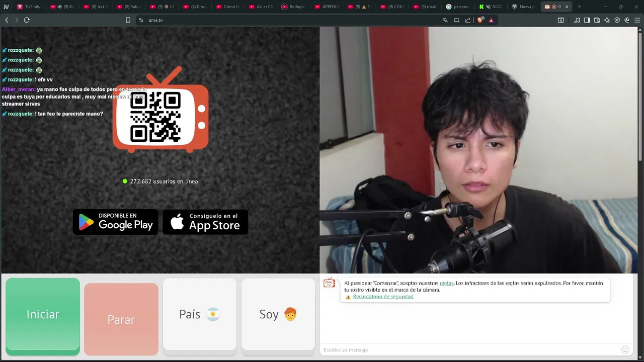
Task: Open Leo AI sparkle icon
Action: click(x=607, y=20)
